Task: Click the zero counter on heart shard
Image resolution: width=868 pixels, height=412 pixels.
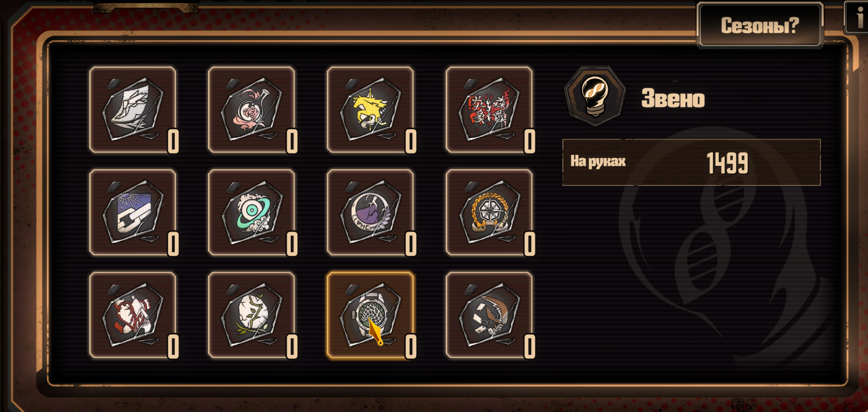Action: 173,346
